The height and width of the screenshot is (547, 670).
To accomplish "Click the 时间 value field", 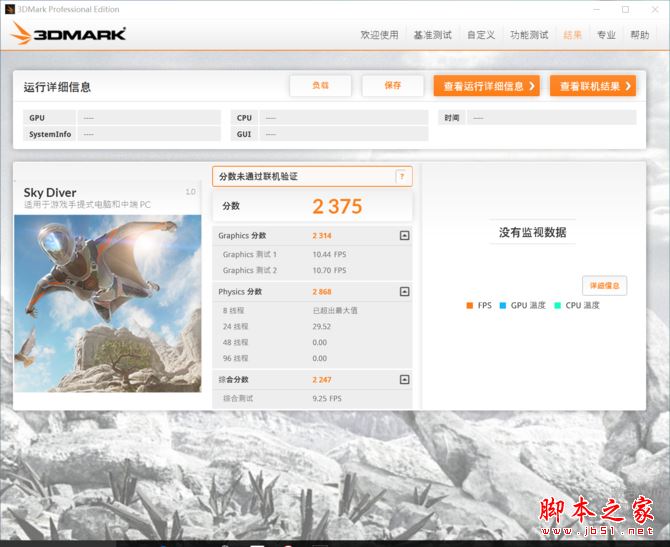I will click(552, 118).
